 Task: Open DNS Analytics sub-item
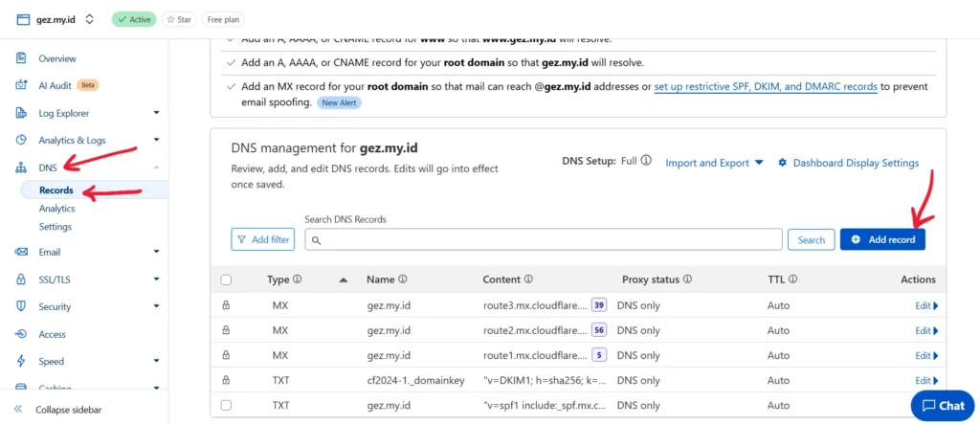pyautogui.click(x=56, y=208)
